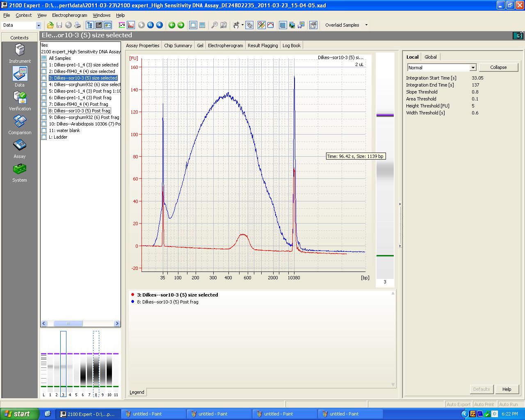Toggle the L: Ladder checkbox
The height and width of the screenshot is (420, 525).
(x=44, y=137)
